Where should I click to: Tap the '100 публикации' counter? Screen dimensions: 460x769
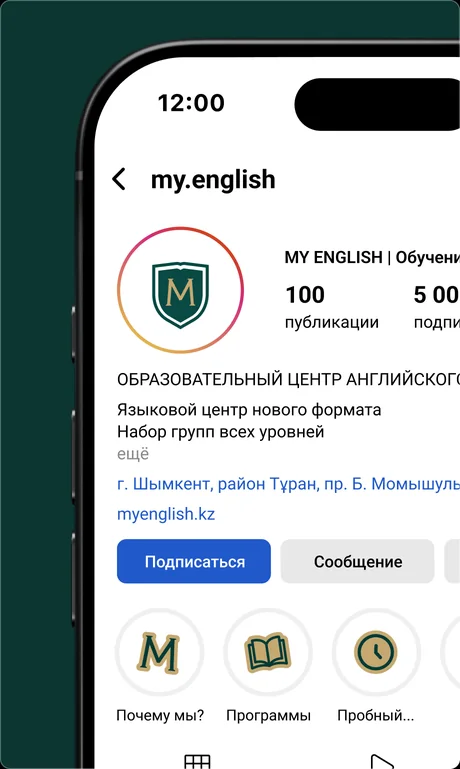[332, 307]
